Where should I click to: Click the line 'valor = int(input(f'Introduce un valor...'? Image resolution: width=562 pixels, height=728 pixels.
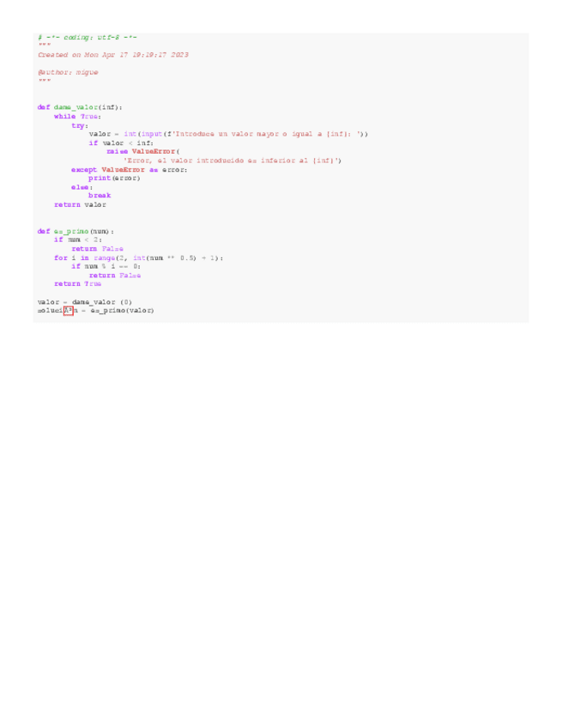tap(228, 134)
